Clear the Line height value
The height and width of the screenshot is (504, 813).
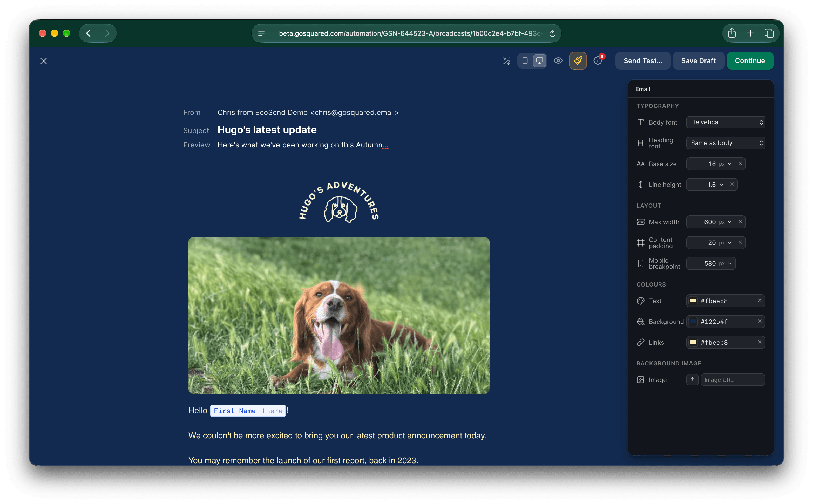[x=732, y=184]
